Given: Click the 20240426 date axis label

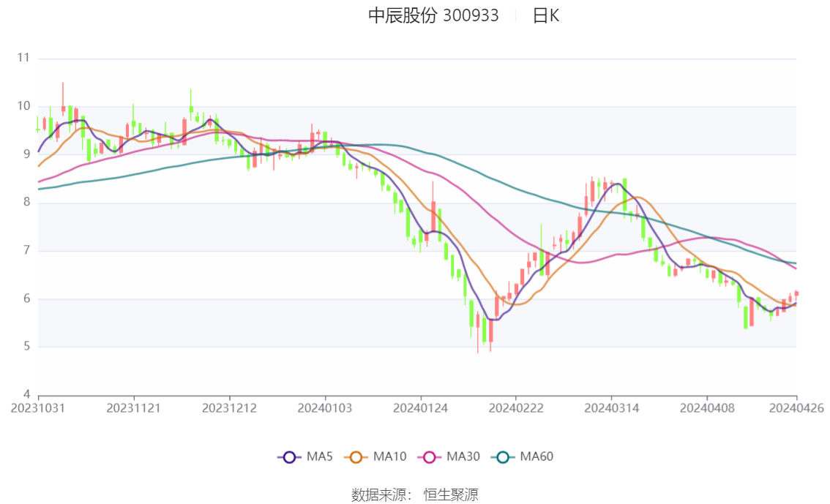Looking at the screenshot, I should pyautogui.click(x=796, y=408).
